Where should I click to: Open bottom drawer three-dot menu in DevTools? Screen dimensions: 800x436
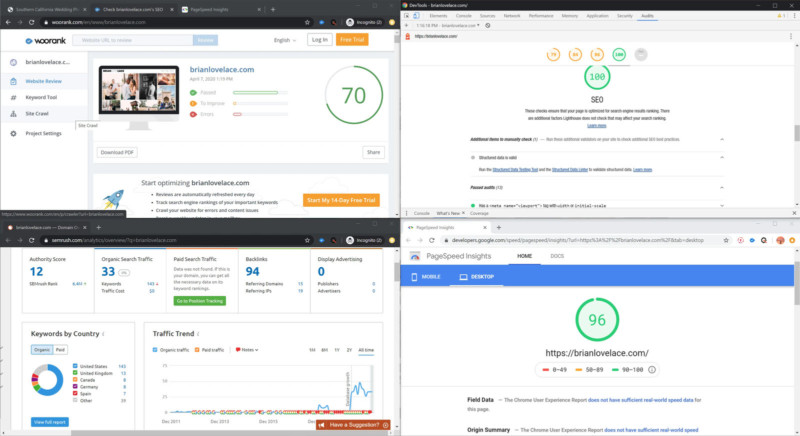click(x=406, y=213)
